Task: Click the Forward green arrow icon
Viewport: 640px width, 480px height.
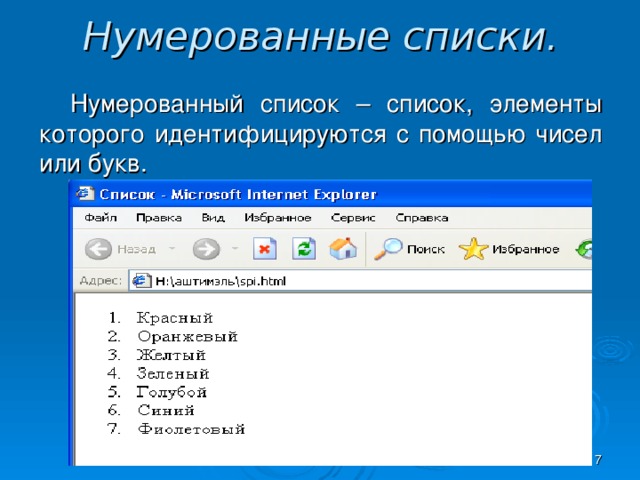Action: point(206,249)
